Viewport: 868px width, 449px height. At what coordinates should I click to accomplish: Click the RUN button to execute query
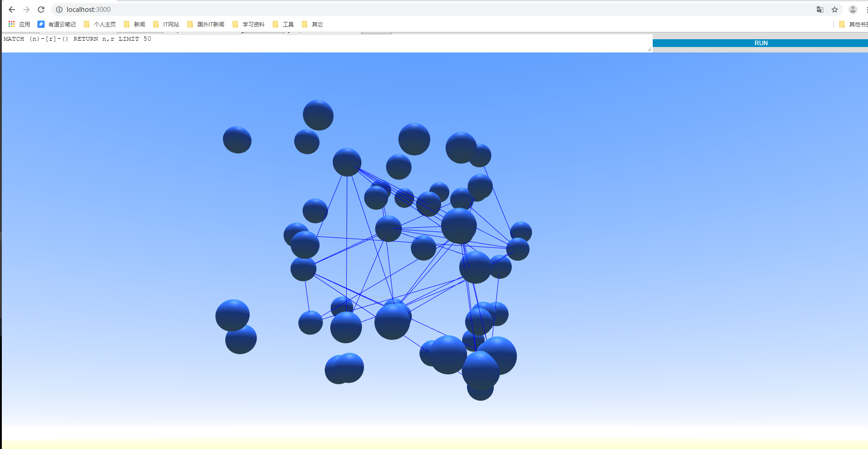coord(760,43)
